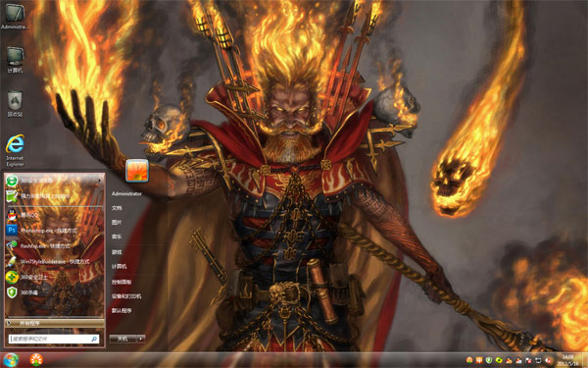The height and width of the screenshot is (368, 588).
Task: Click the Shut down button
Action: point(123,339)
